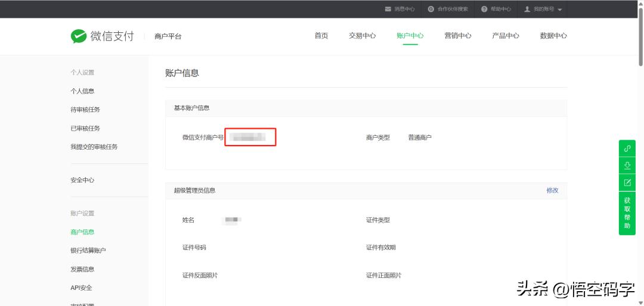This screenshot has width=644, height=306.
Task: Expand the 我的账号 dropdown arrow
Action: 560,10
